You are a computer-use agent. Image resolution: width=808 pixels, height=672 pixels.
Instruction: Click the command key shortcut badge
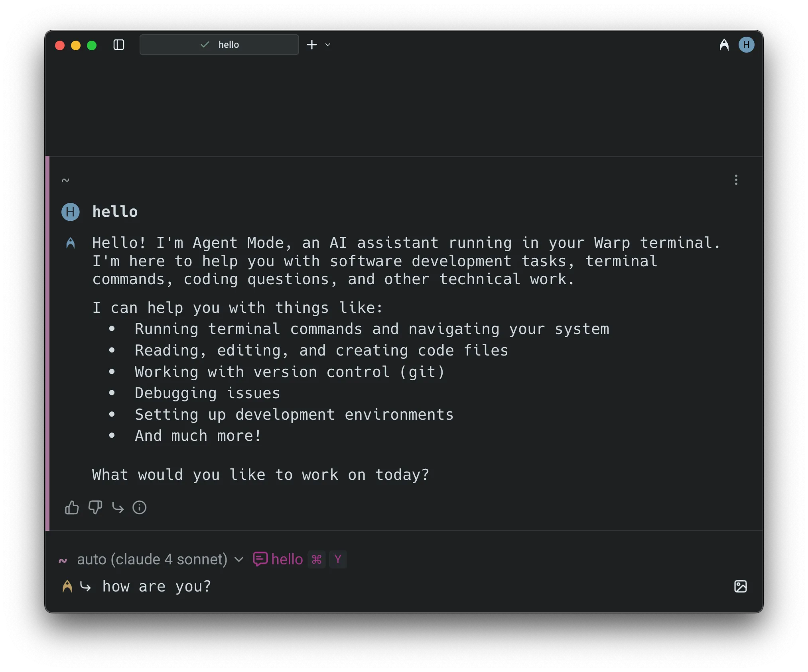pyautogui.click(x=317, y=559)
